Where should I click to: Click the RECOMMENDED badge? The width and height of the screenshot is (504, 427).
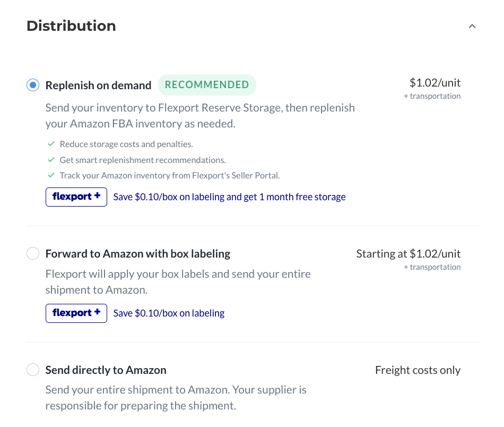pos(207,85)
